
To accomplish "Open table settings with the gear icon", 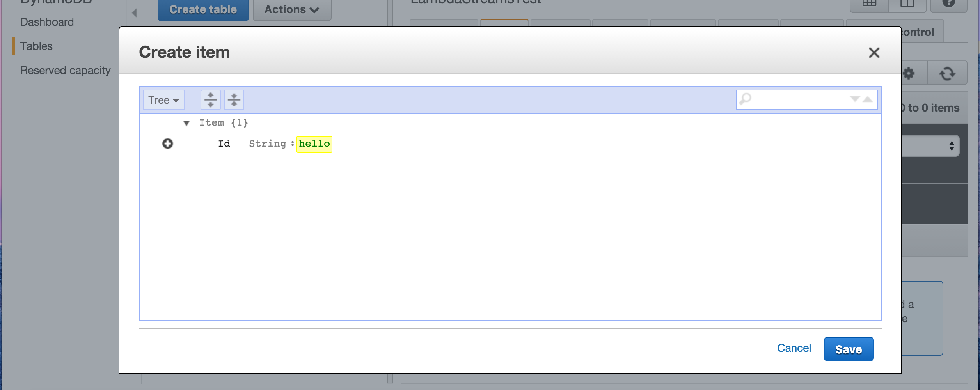I will point(909,73).
